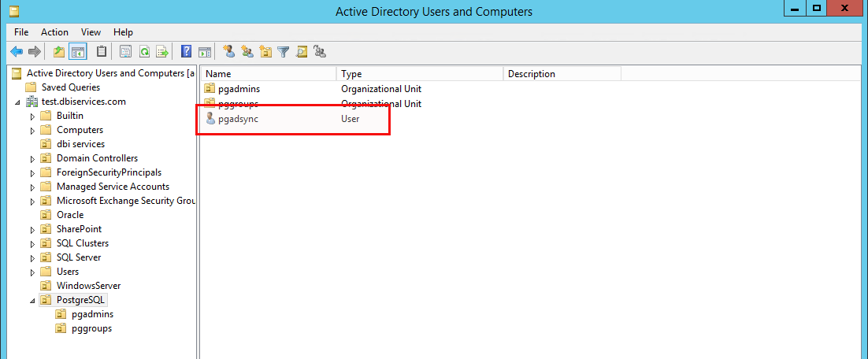Open the View menu

point(91,32)
